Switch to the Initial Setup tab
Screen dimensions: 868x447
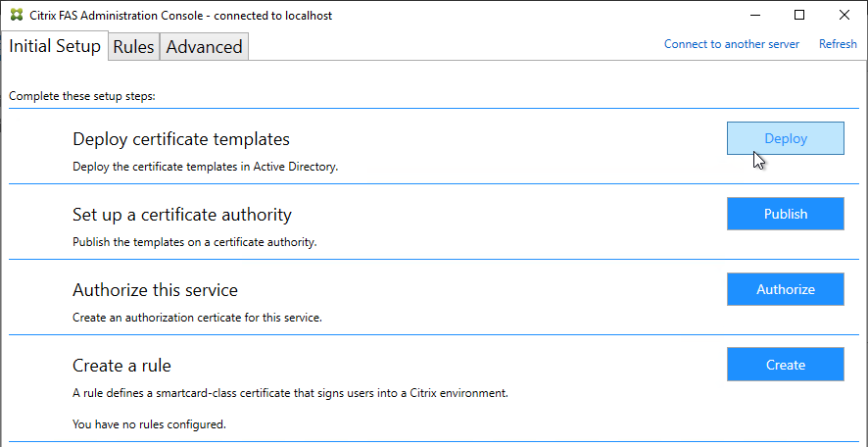point(54,46)
